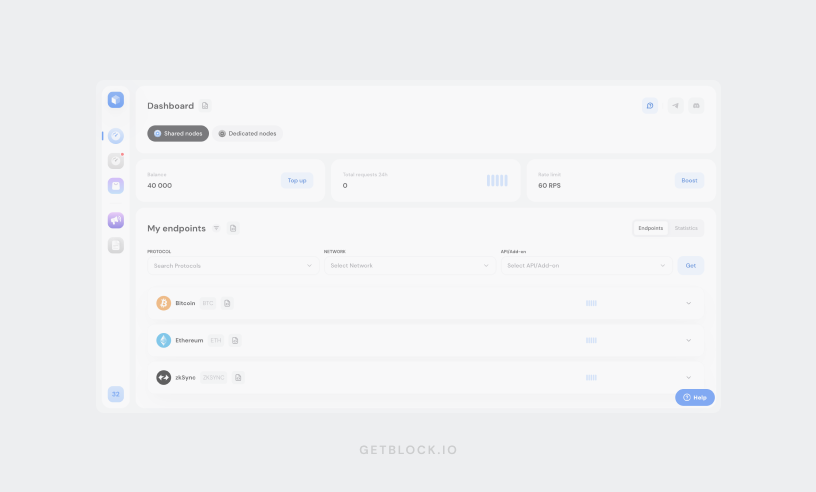Viewport: 816px width, 492px height.
Task: Open the Select API/Add-on dropdown
Action: pyautogui.click(x=586, y=266)
